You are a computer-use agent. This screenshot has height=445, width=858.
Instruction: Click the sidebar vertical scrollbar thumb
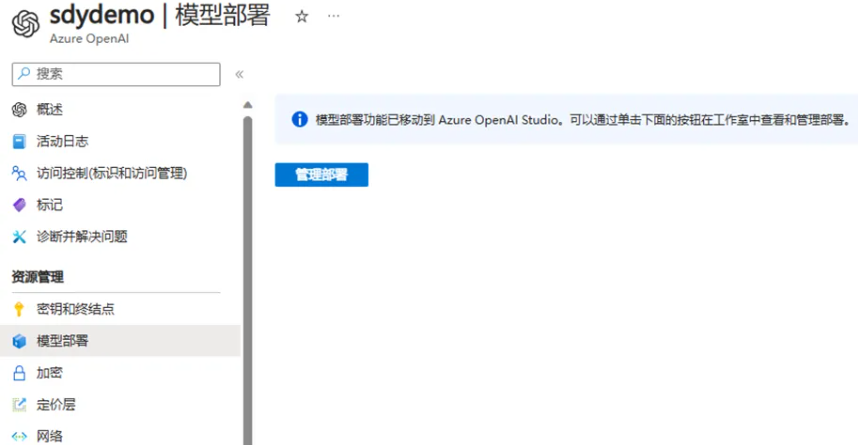248,280
